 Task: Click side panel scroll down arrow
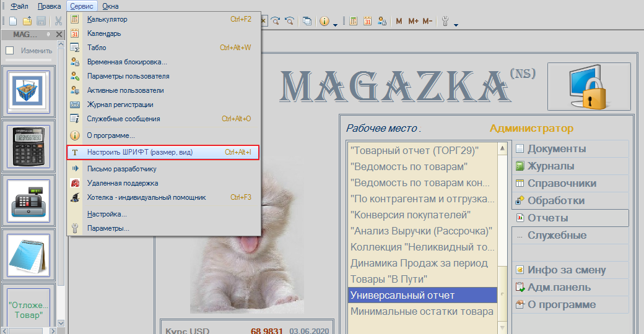click(x=61, y=323)
